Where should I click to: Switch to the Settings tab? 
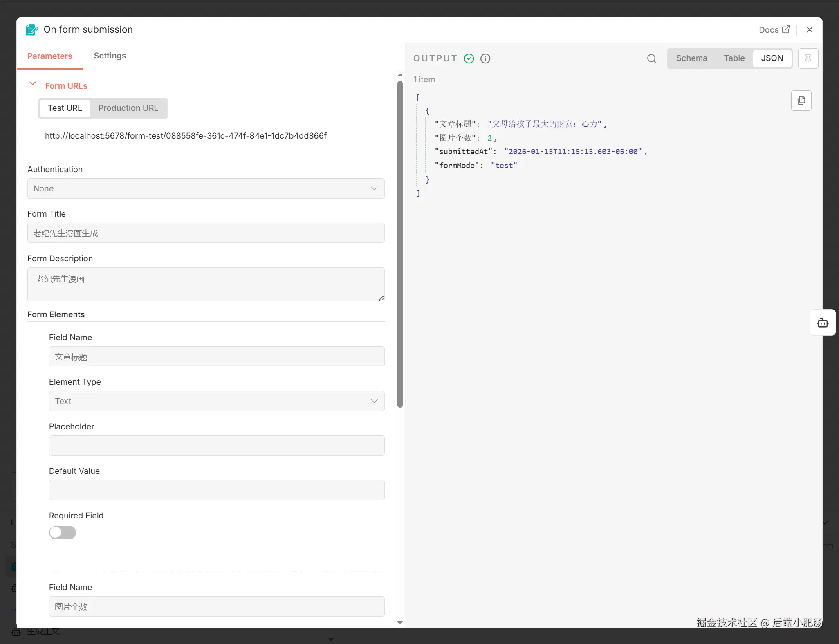point(110,56)
